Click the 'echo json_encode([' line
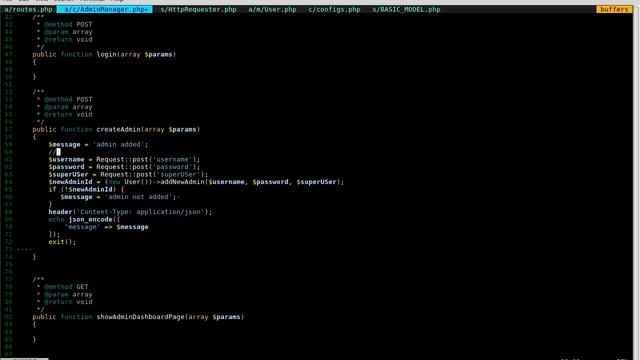The image size is (640, 360). point(84,220)
